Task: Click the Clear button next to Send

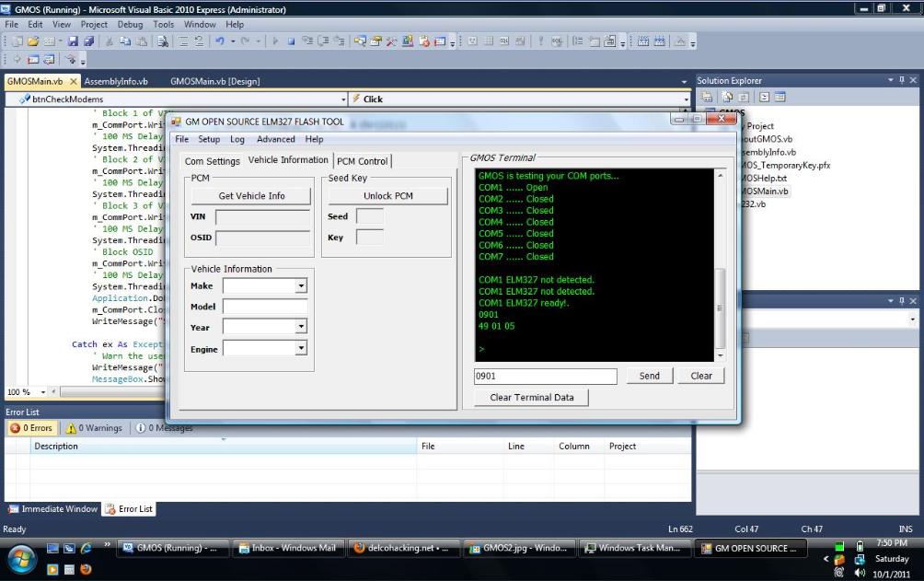Action: point(701,376)
